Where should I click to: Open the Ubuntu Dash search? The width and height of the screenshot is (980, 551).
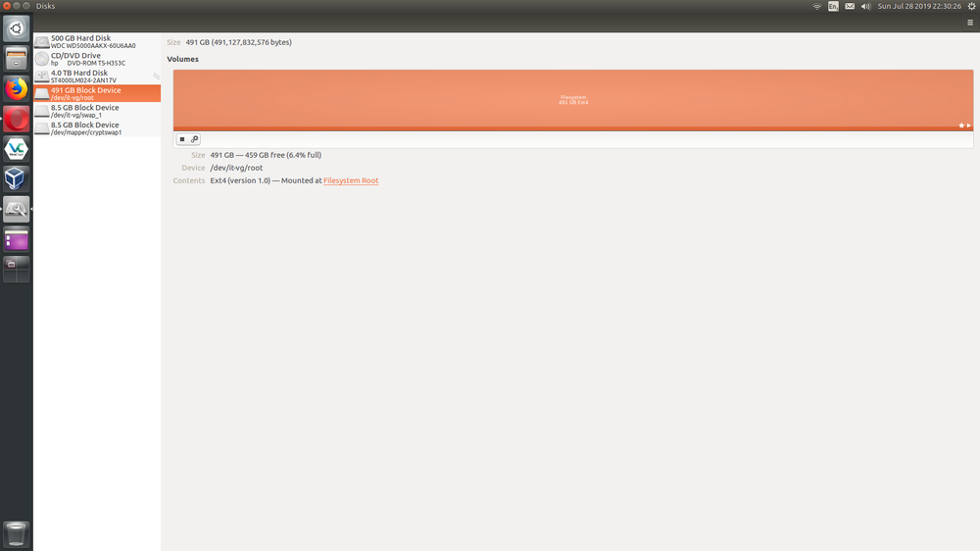tap(17, 28)
